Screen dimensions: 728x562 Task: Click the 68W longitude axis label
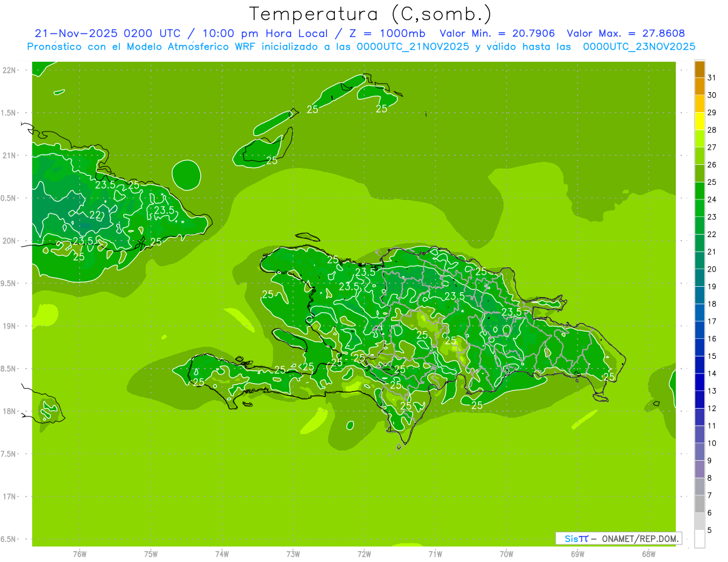click(x=648, y=554)
